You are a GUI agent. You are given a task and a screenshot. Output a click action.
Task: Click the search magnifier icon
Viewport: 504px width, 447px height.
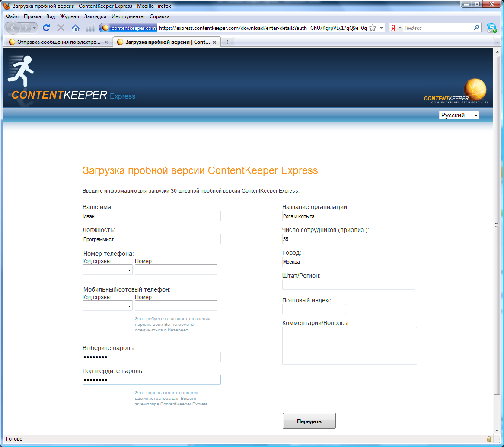(476, 28)
